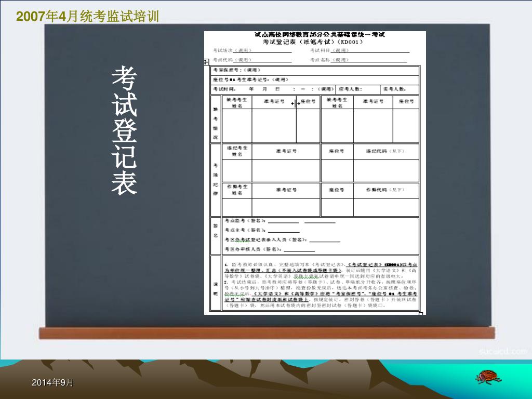Click the beetle icon in the footer
The height and width of the screenshot is (399, 532).
point(487,377)
